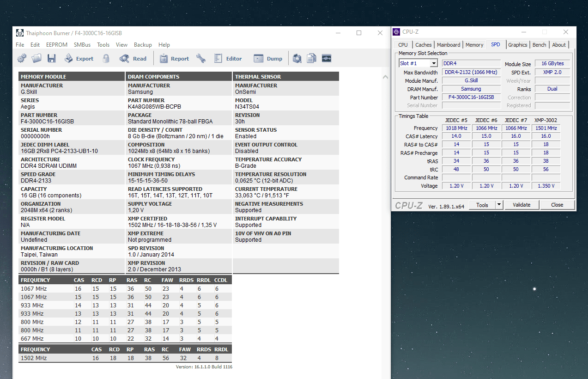Open settings gears icon in Thaiphoon Burner toolbar
Viewport: 588px width, 379px height.
pyautogui.click(x=22, y=58)
